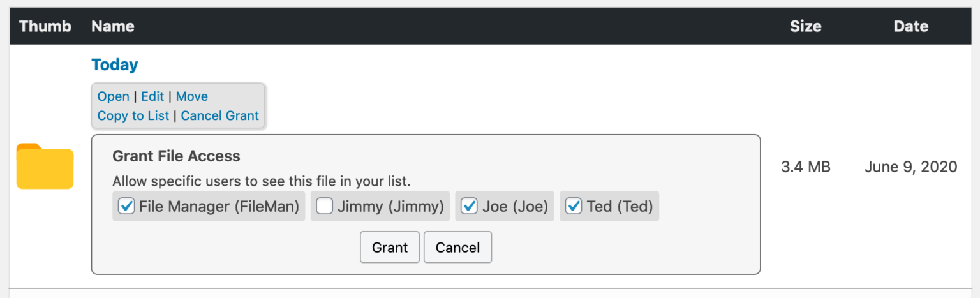
Task: Select the Edit action link
Action: click(x=152, y=96)
